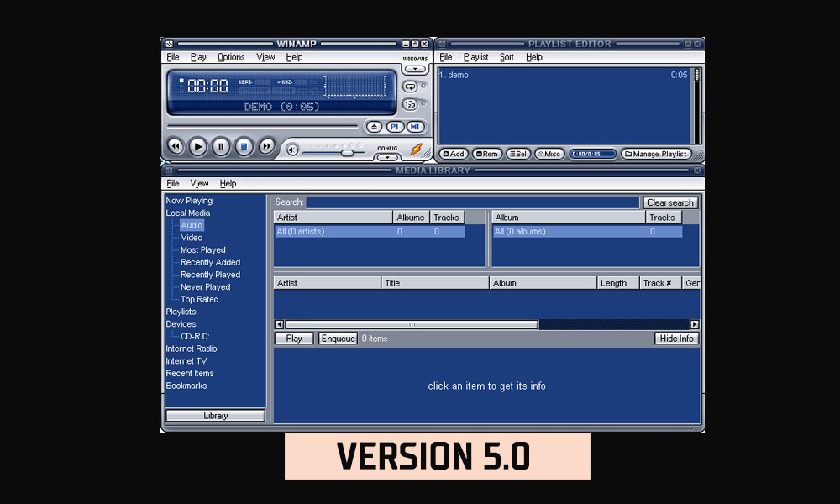Select Internet Radio in the library tree
The width and height of the screenshot is (840, 504).
pos(192,349)
